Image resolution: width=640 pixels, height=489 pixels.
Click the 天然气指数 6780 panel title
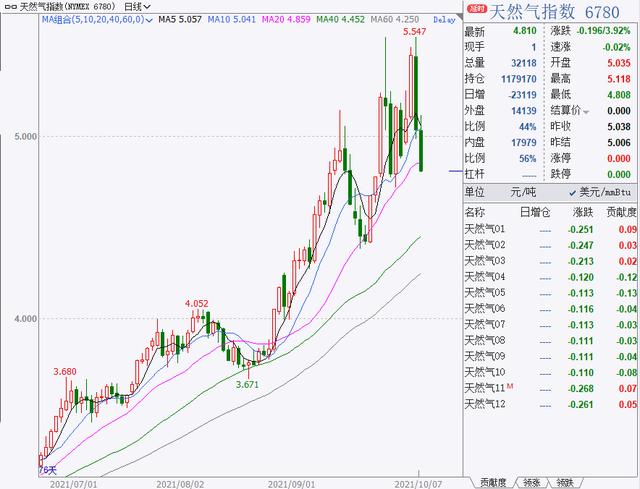pos(554,12)
